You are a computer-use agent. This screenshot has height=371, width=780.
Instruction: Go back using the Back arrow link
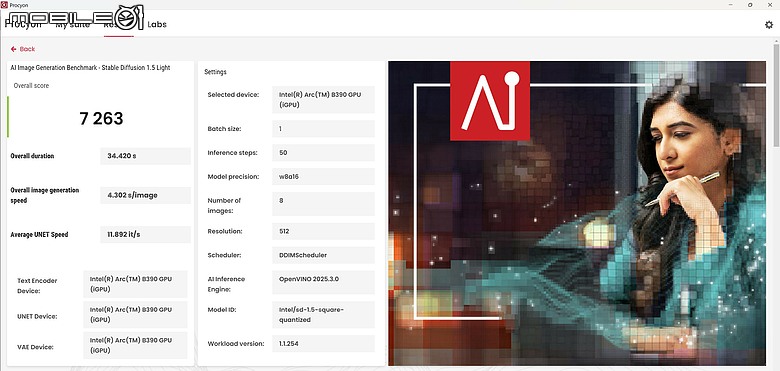coord(23,49)
